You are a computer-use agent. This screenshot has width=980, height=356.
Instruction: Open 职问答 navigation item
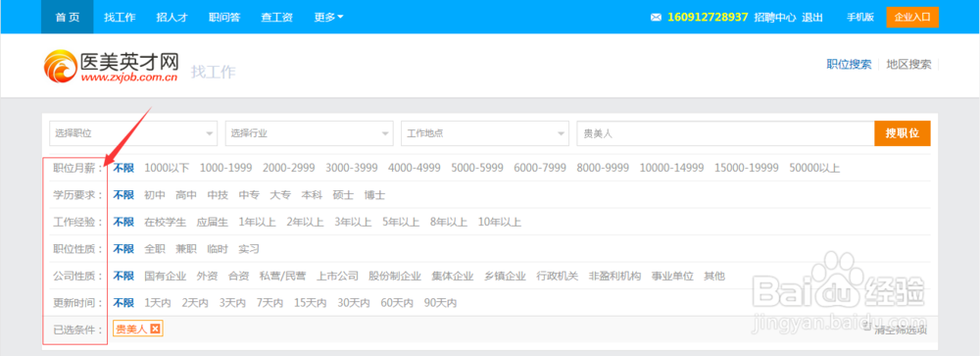224,17
